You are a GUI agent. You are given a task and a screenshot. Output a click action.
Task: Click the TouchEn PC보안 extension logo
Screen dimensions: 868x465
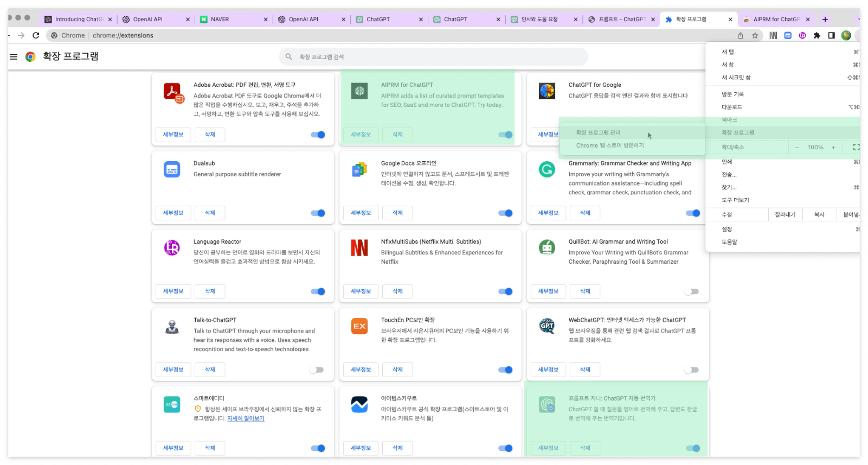359,326
